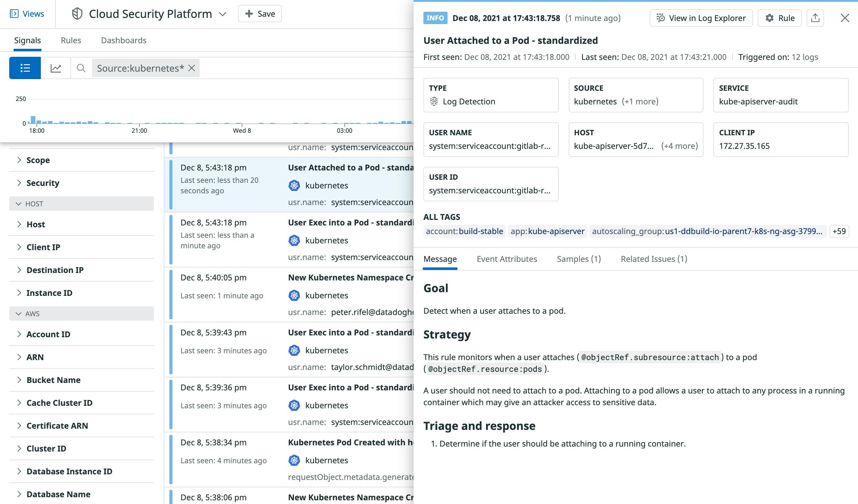Click the Log Detection type icon
Viewport: 858px width, 504px height.
(434, 101)
